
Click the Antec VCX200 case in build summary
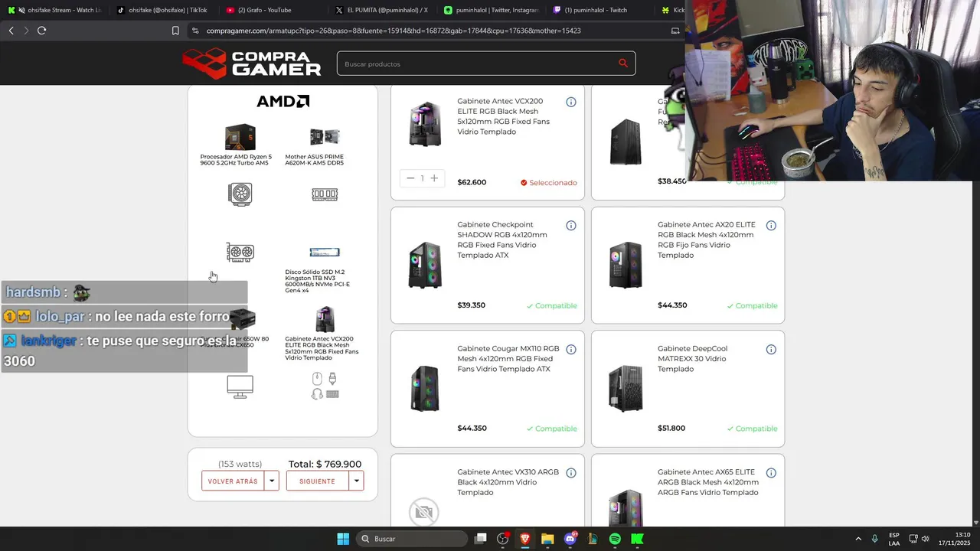325,319
